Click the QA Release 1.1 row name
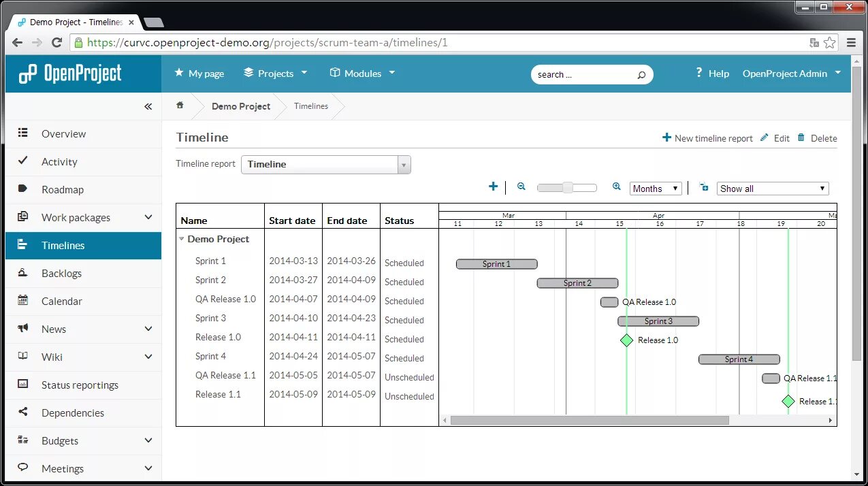 click(225, 375)
